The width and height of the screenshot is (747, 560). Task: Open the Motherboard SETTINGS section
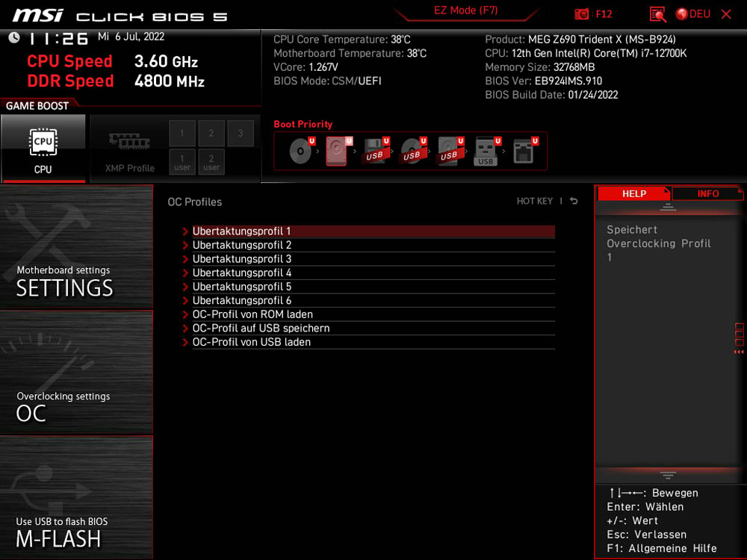[76, 247]
